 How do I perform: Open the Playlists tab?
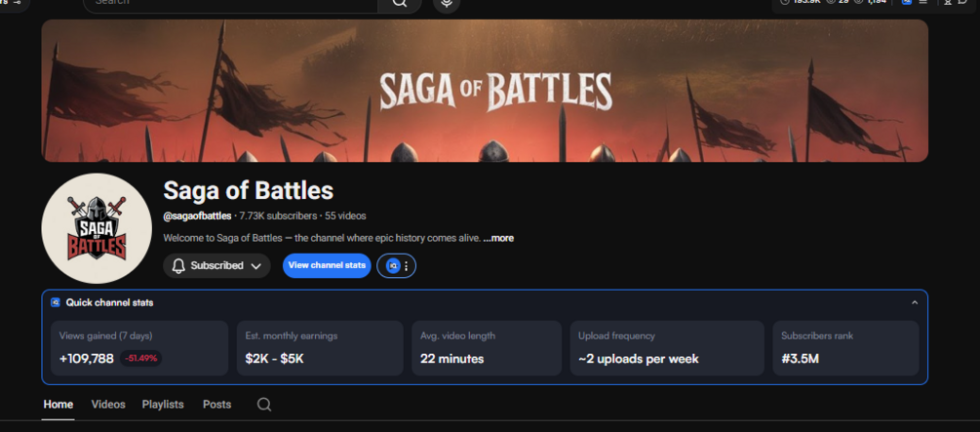(163, 405)
